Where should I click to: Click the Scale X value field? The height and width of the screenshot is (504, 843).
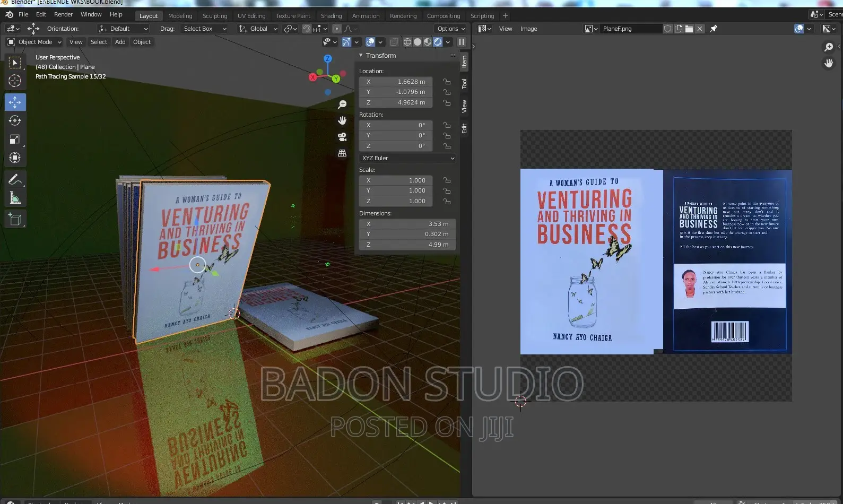pyautogui.click(x=396, y=180)
